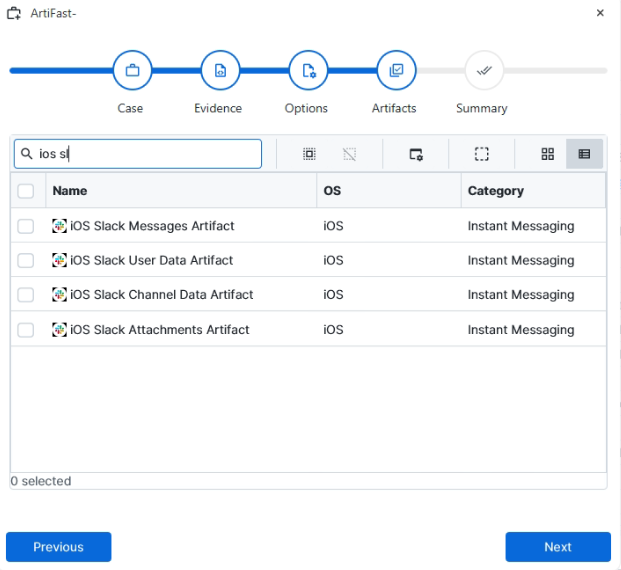Go to the Options step label

306,108
